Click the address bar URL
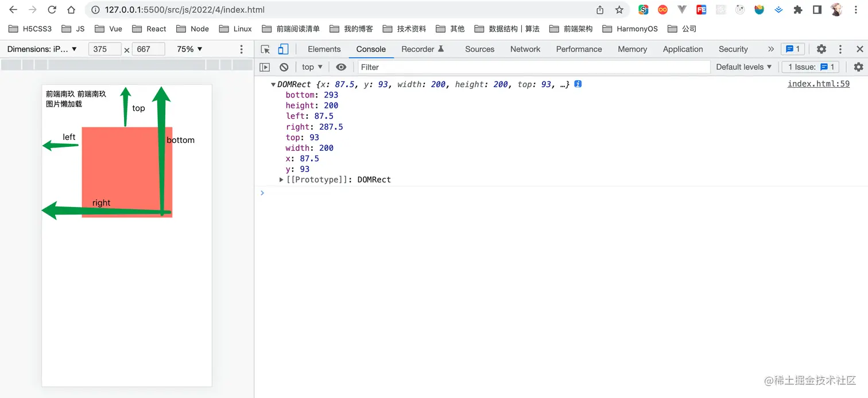 [185, 10]
